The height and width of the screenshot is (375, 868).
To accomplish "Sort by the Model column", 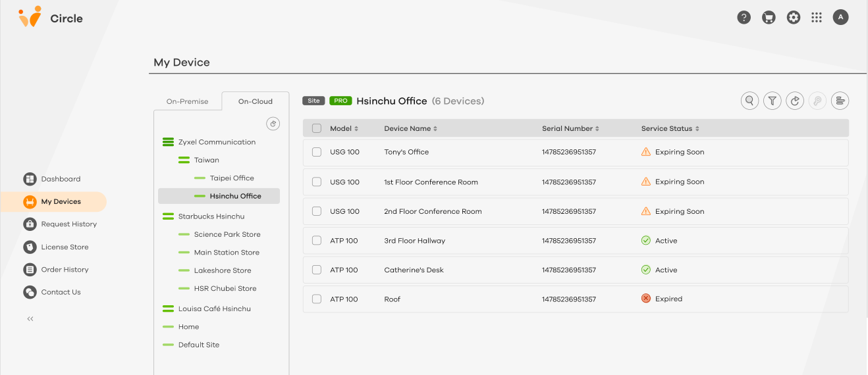I will [344, 128].
